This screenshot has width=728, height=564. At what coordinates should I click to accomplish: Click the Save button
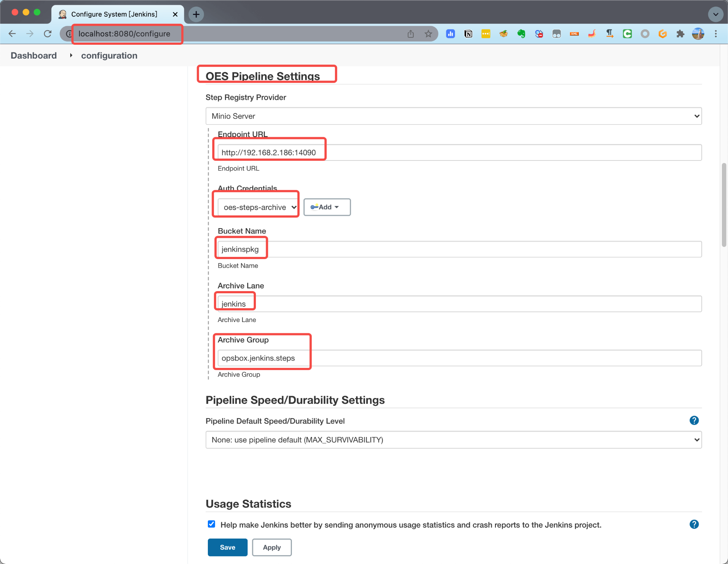tap(227, 547)
